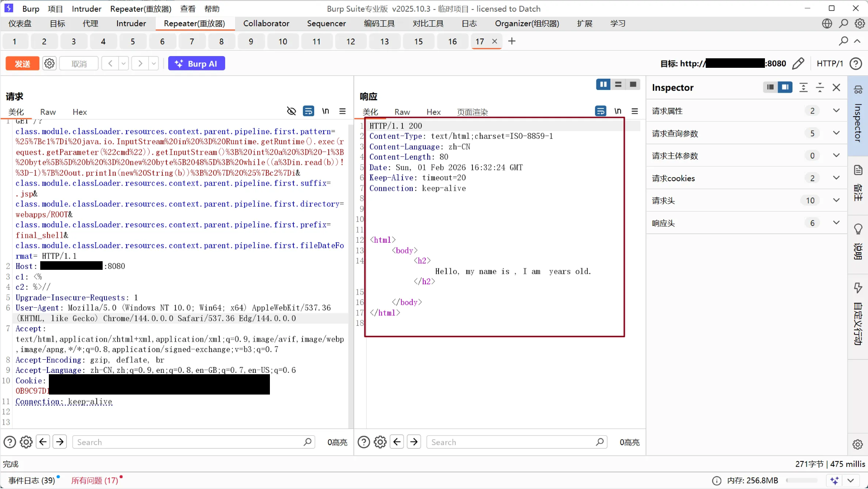Screen dimensions: 868x489
Task: Collapse all Inspector sections
Action: [820, 87]
